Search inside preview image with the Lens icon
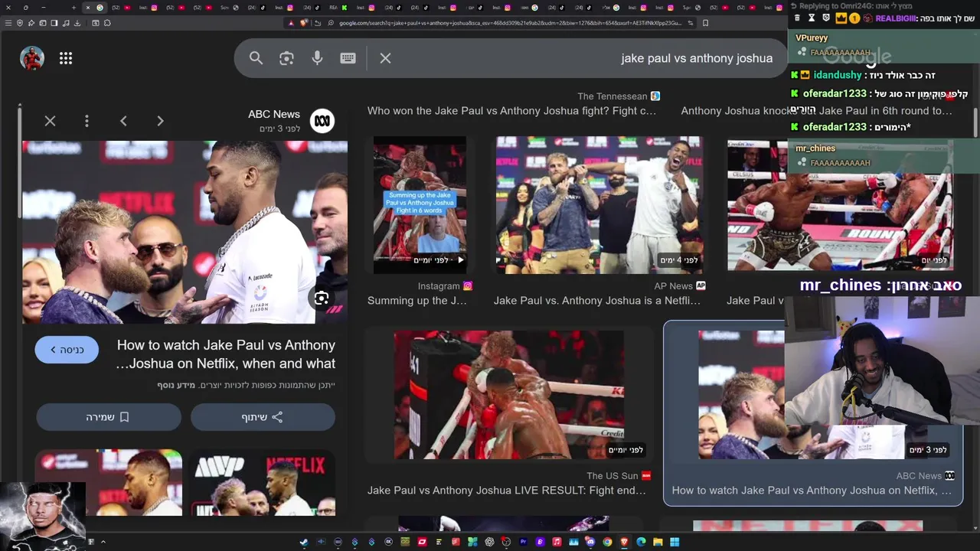This screenshot has height=551, width=980. coord(322,298)
